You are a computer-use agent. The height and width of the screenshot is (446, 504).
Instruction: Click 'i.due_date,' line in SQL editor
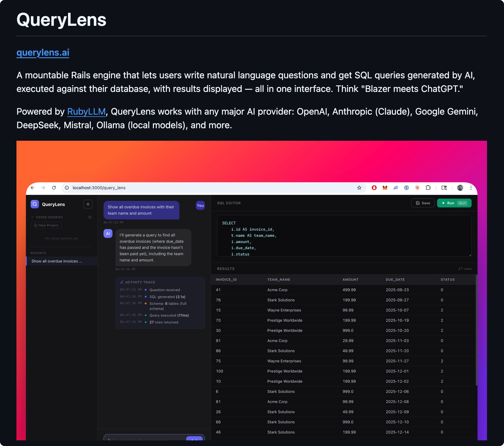click(x=243, y=248)
